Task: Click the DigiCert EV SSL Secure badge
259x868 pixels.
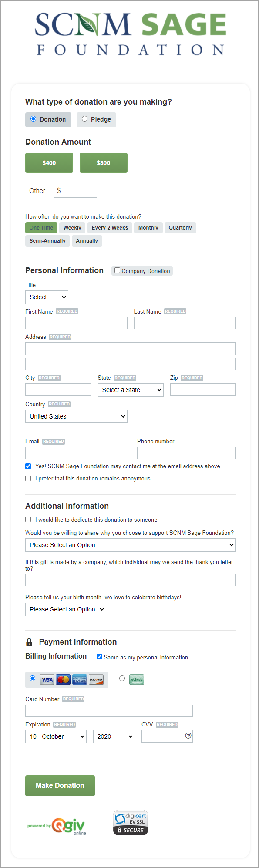Action: (131, 823)
